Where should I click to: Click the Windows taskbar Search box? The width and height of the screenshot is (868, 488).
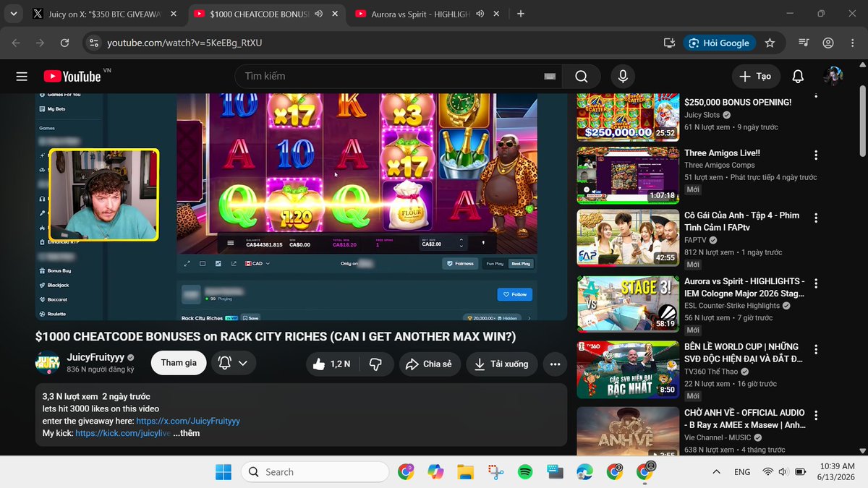(315, 472)
